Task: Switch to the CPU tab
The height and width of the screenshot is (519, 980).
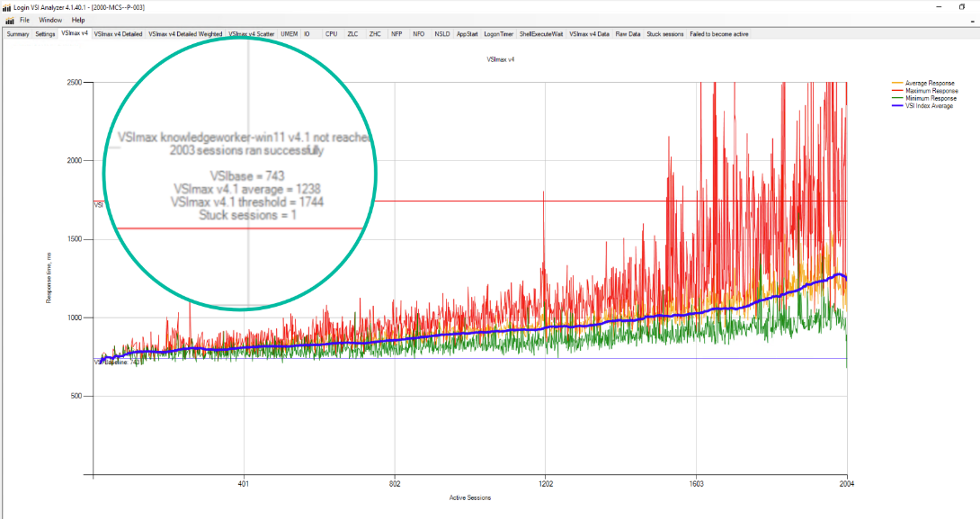Action: coord(331,34)
